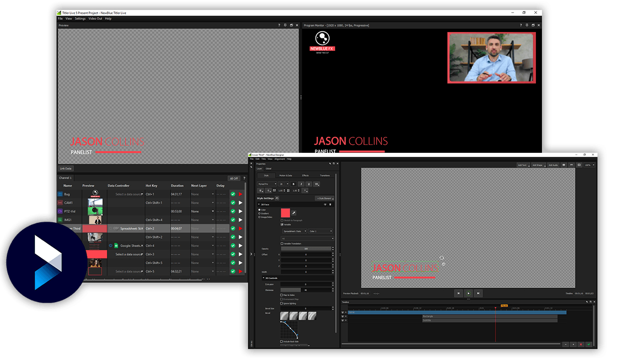This screenshot has height=364, width=630.
Task: Open the Add Shape dropdown
Action: 538,165
